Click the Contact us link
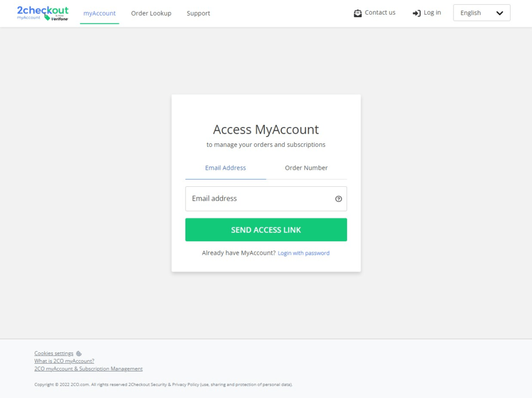The width and height of the screenshot is (532, 398). [x=380, y=12]
